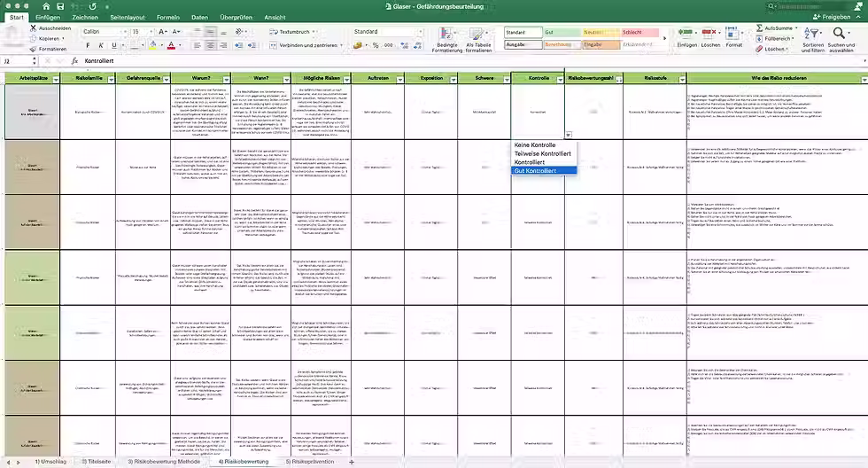Open the Zeichnen ribbon tab
Image resolution: width=868 pixels, height=468 pixels.
click(85, 17)
